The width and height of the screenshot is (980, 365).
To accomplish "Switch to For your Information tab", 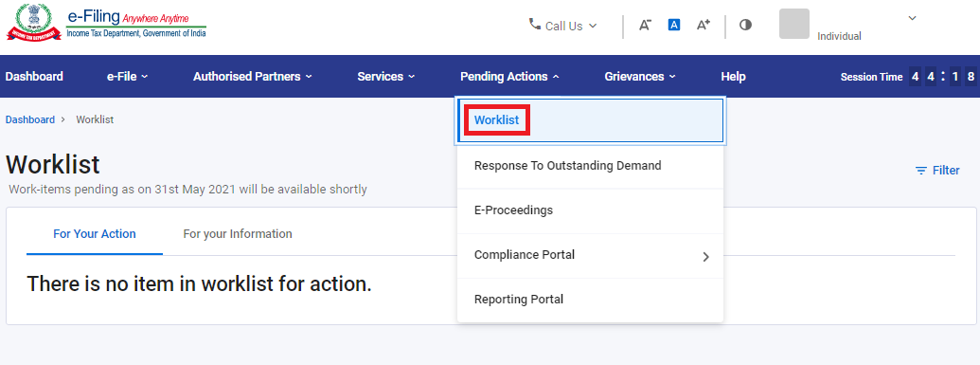I will point(238,233).
